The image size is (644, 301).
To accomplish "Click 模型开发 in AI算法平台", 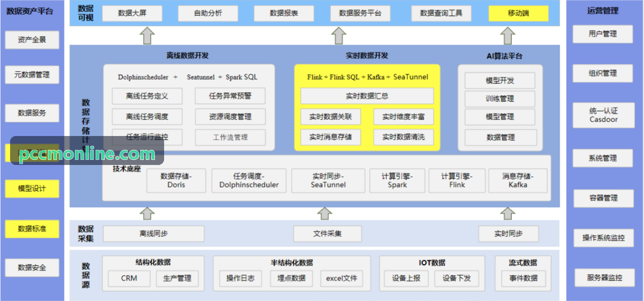I will [500, 81].
